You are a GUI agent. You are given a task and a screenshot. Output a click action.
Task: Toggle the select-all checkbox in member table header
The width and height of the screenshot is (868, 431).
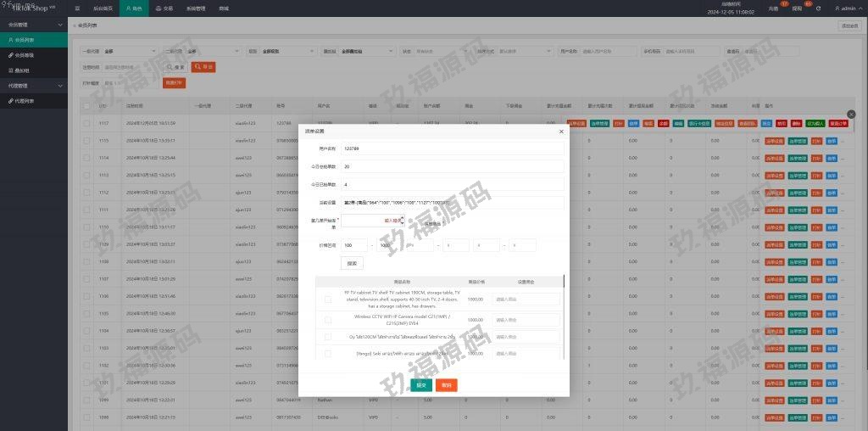[86, 106]
